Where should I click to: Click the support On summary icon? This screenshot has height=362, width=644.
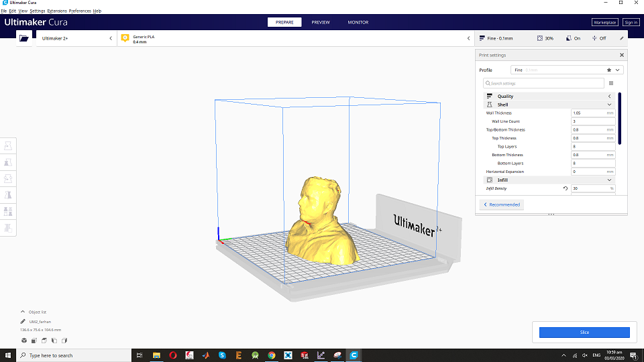click(x=568, y=38)
